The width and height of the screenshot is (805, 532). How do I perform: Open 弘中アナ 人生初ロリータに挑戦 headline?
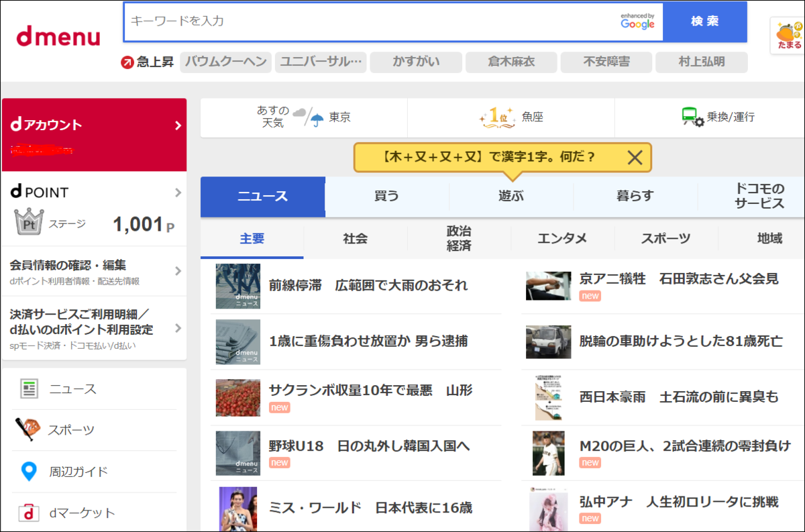coord(679,502)
